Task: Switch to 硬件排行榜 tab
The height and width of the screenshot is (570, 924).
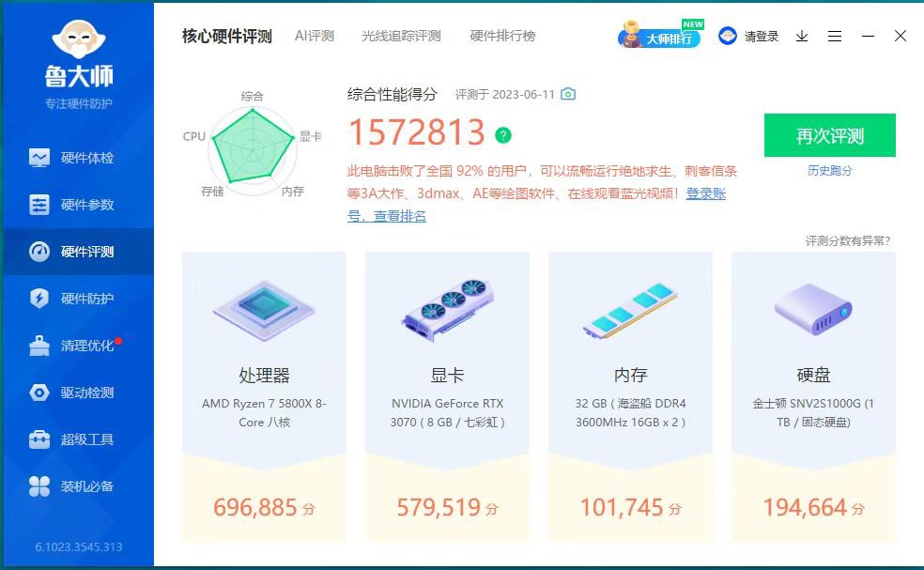Action: (x=502, y=36)
